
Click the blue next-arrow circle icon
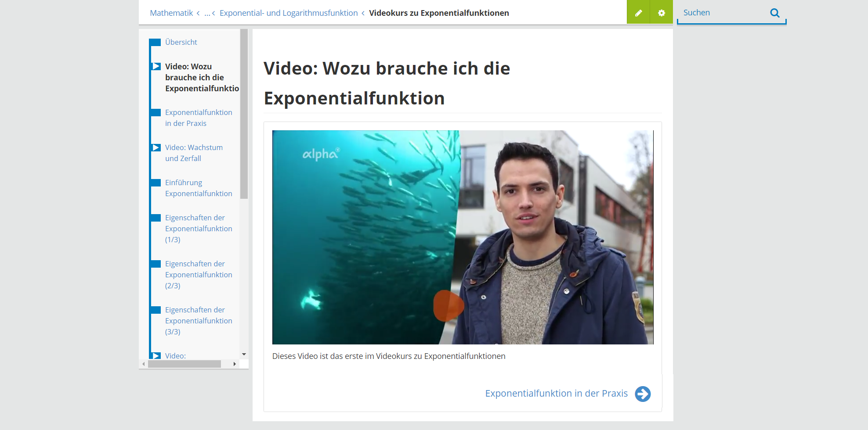tap(643, 394)
